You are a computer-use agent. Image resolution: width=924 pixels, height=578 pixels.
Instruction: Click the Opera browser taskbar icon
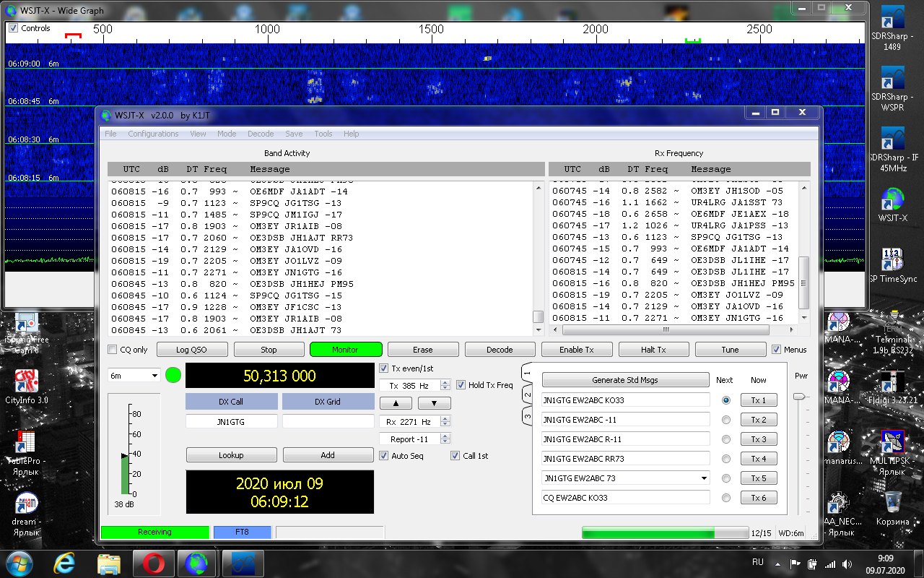[x=152, y=562]
